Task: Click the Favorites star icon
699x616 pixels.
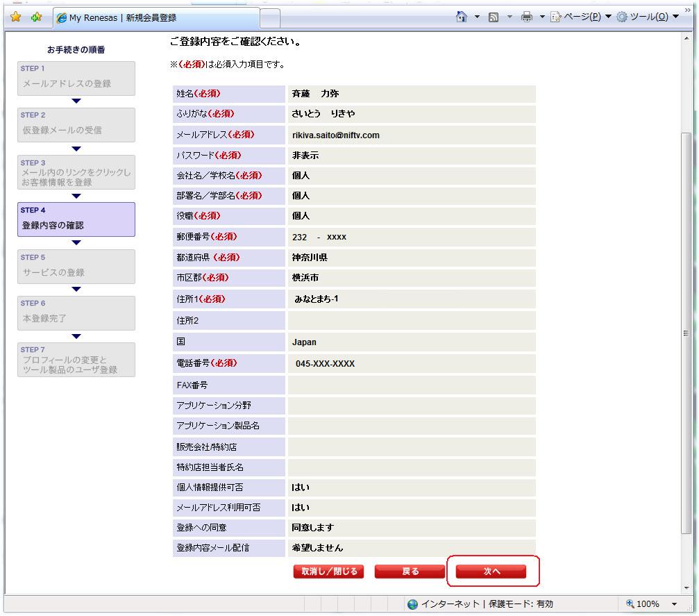Action: [x=15, y=17]
